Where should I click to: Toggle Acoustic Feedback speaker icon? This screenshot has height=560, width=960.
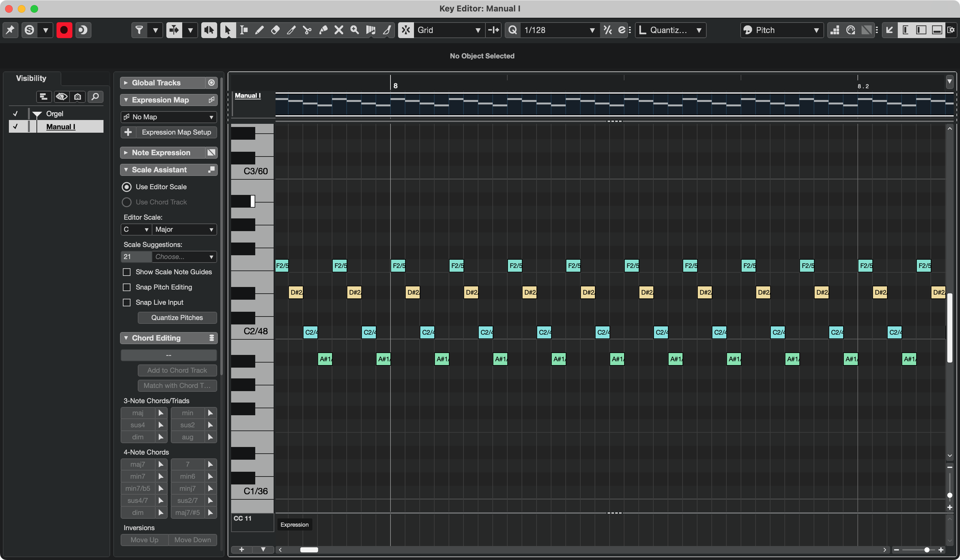(209, 30)
